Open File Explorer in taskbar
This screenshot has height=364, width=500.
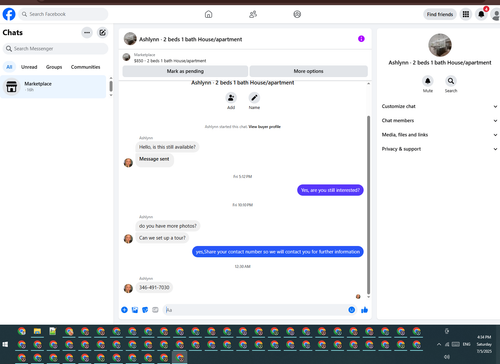tap(37, 331)
